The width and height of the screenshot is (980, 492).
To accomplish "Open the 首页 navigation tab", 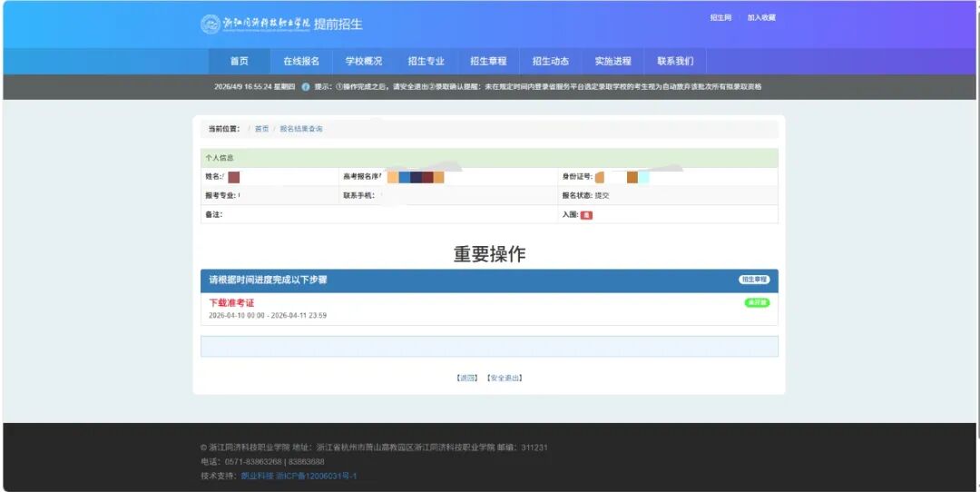I will 240,62.
